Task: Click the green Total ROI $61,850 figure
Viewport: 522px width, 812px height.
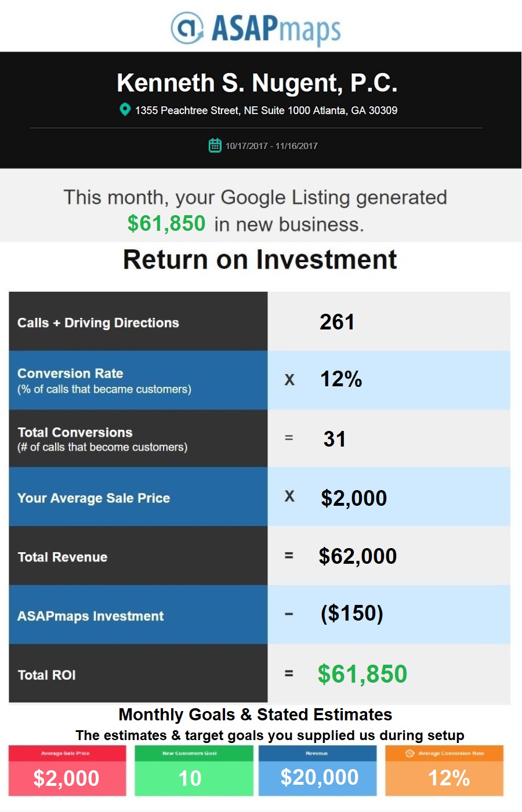Action: pyautogui.click(x=362, y=674)
